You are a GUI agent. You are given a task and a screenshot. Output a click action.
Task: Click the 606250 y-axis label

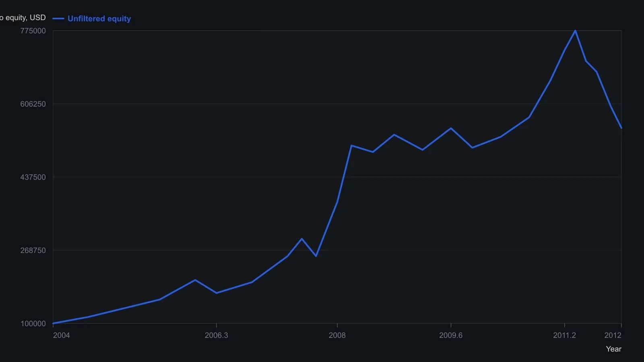click(x=33, y=104)
